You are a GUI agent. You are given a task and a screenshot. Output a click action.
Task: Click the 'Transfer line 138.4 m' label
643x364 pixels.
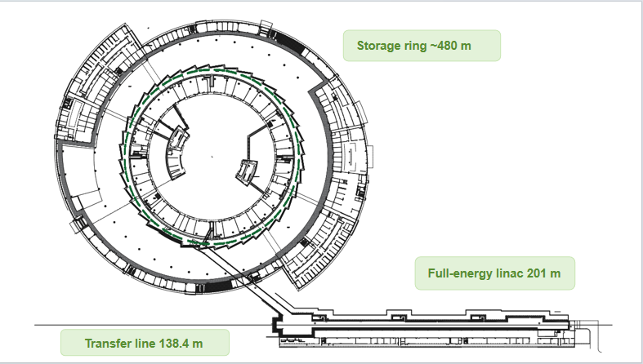pos(145,342)
